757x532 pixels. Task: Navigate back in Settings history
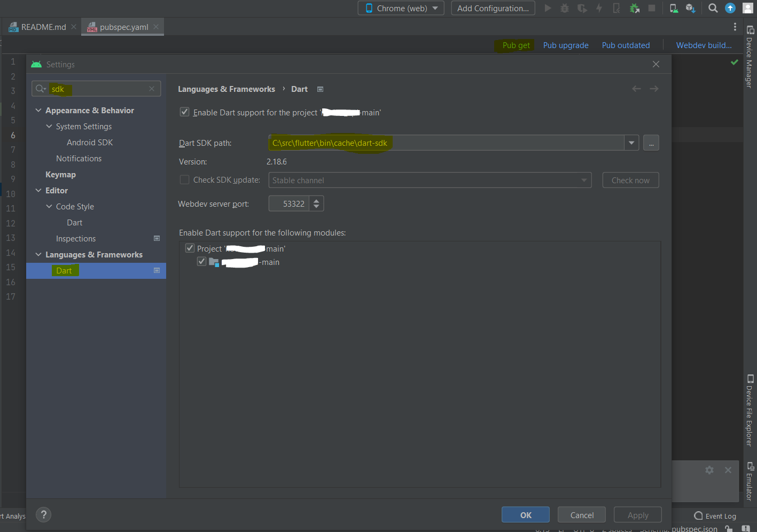pyautogui.click(x=636, y=89)
